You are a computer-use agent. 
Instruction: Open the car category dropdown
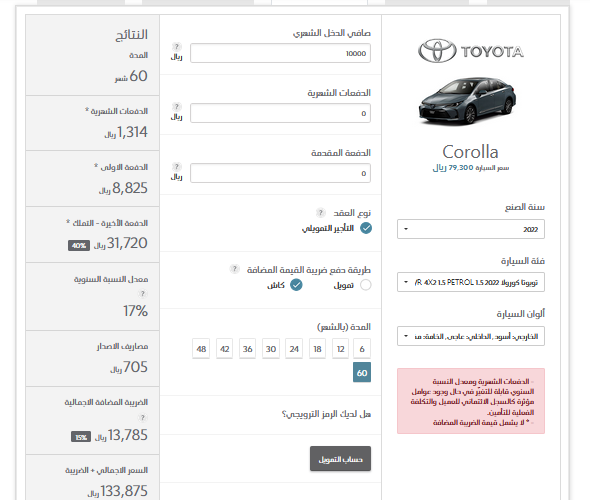(x=471, y=282)
